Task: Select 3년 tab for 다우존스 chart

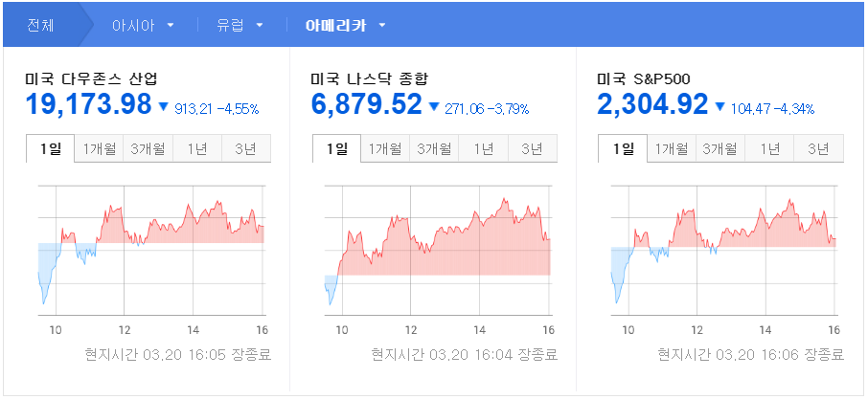Action: [246, 148]
